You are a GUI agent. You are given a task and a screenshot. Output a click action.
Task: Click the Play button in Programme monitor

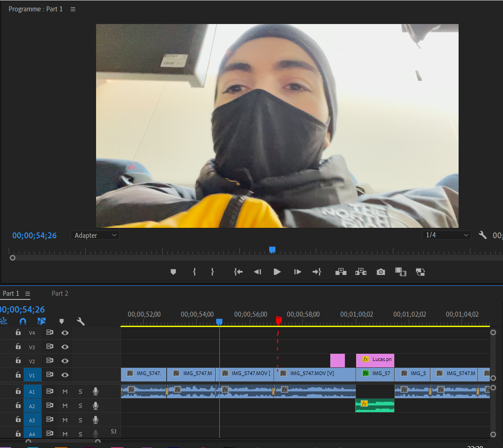(x=277, y=272)
